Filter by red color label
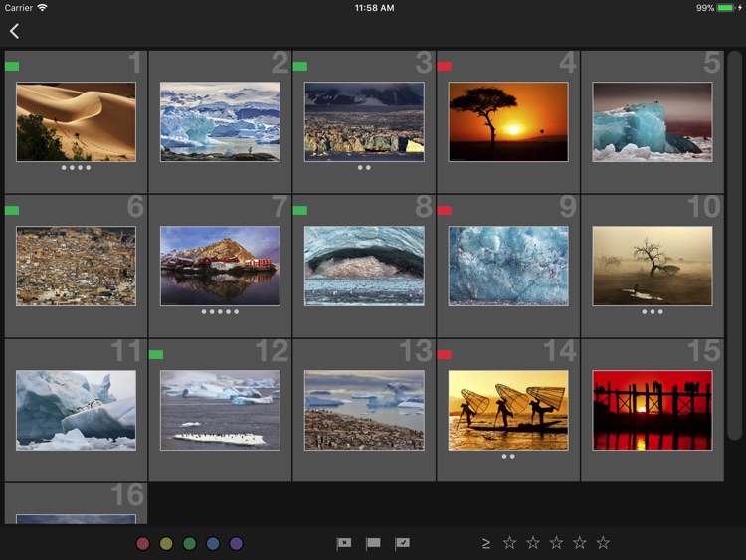746x560 pixels. [142, 543]
